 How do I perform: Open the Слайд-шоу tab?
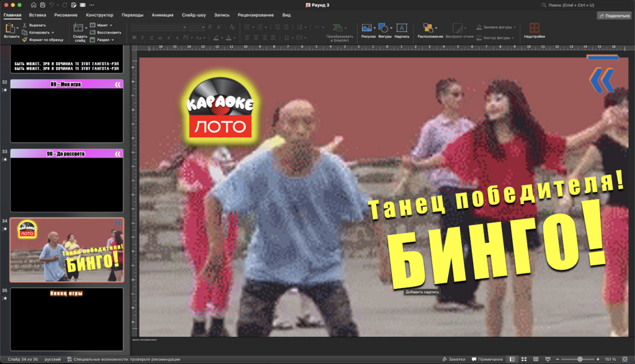tap(193, 15)
